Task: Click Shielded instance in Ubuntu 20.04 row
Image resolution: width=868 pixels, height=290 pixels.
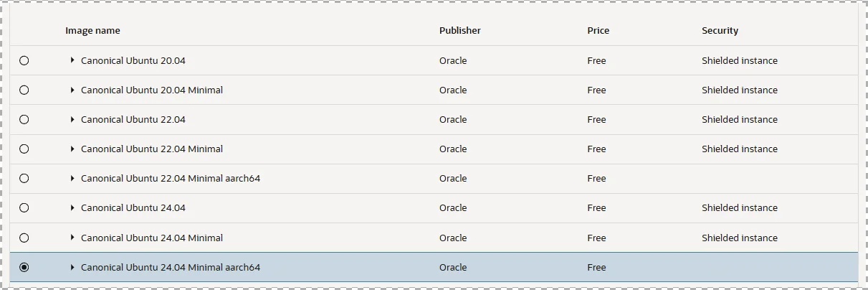Action: click(740, 61)
